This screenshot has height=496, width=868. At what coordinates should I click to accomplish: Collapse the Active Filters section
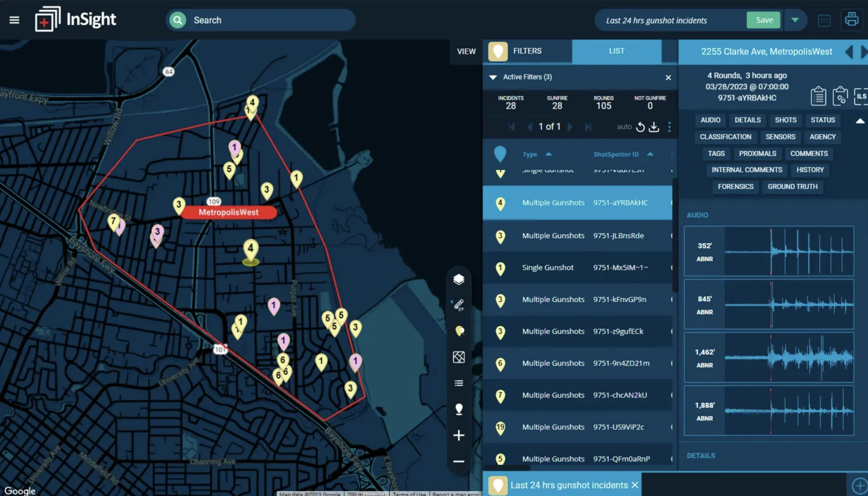[x=493, y=77]
